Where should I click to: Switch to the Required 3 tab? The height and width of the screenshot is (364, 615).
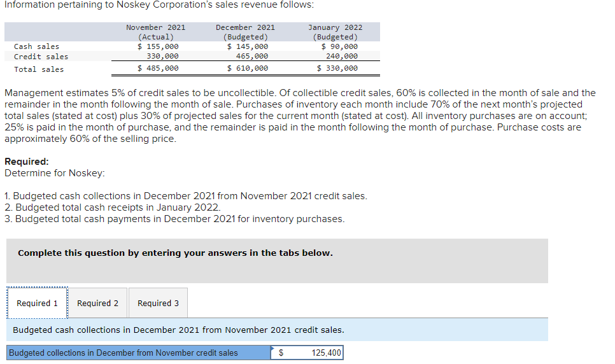158,303
